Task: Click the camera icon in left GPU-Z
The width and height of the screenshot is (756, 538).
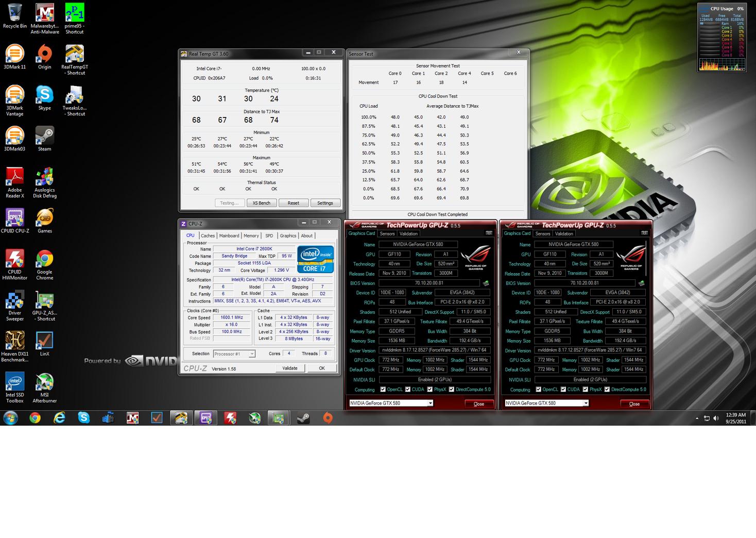Action: [489, 233]
